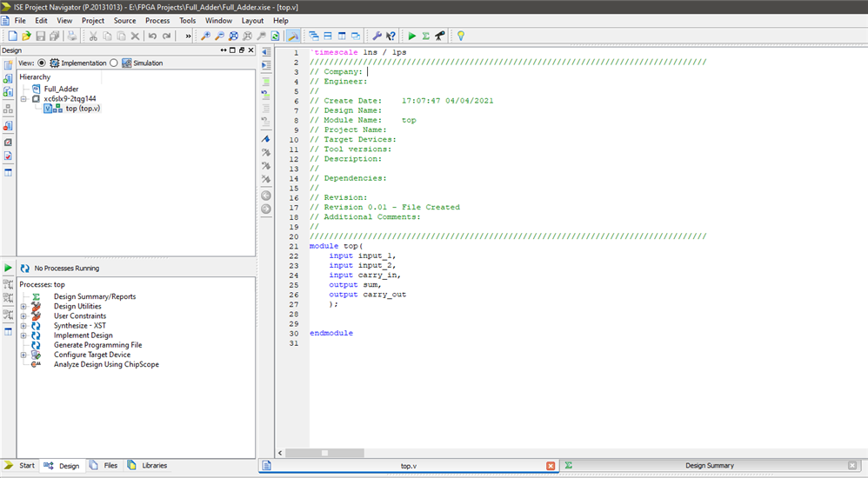Expand the Synthesize - XST process

coord(23,326)
